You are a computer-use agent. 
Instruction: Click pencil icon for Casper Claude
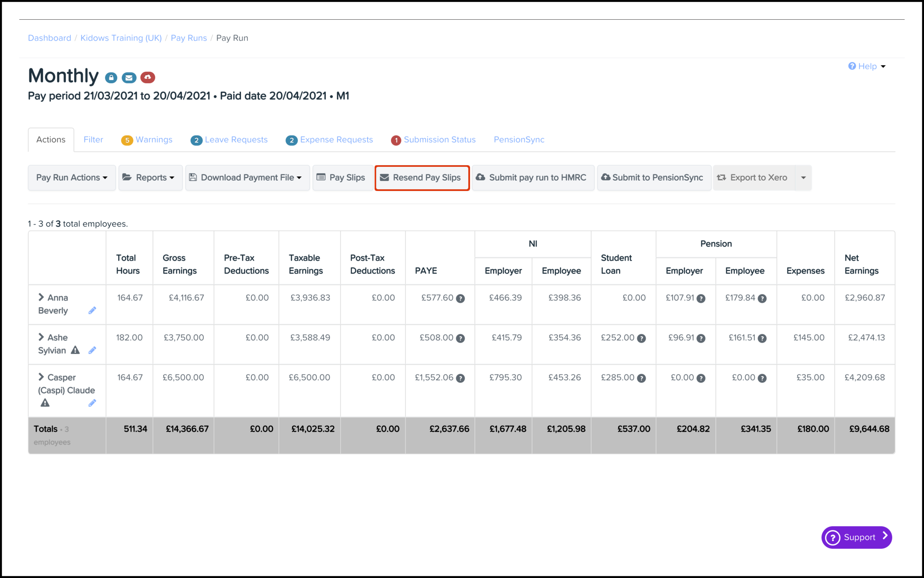(x=92, y=403)
